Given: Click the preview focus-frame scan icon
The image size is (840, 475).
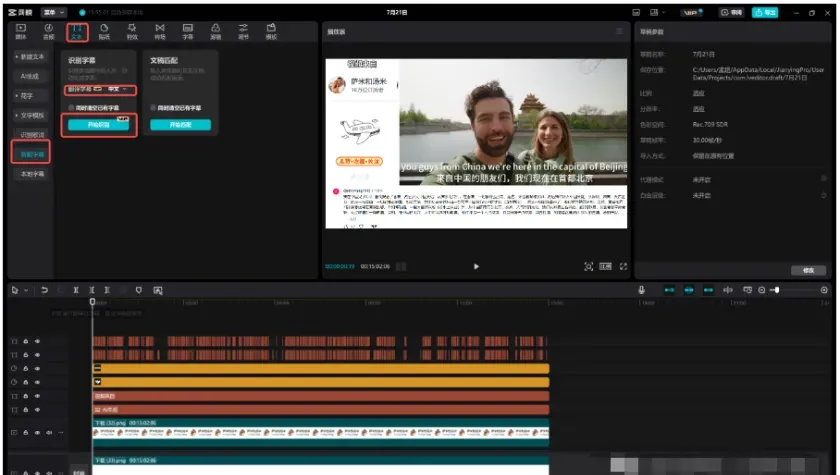Looking at the screenshot, I should 588,266.
